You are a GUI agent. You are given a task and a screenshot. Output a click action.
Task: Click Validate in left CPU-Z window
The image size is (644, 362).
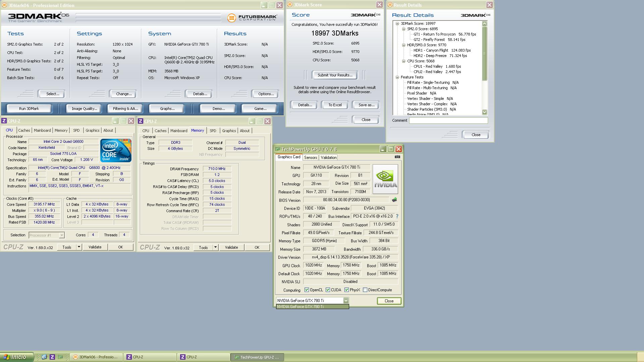point(95,247)
